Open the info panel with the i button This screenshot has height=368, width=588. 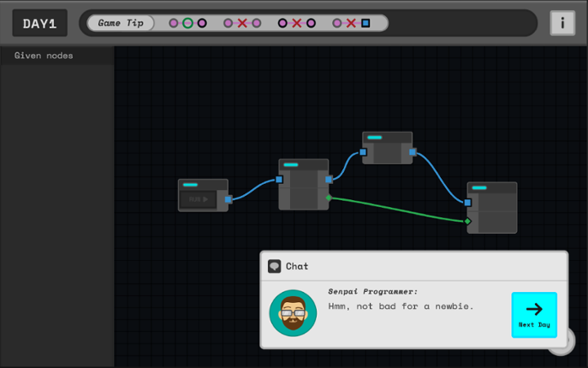(562, 23)
